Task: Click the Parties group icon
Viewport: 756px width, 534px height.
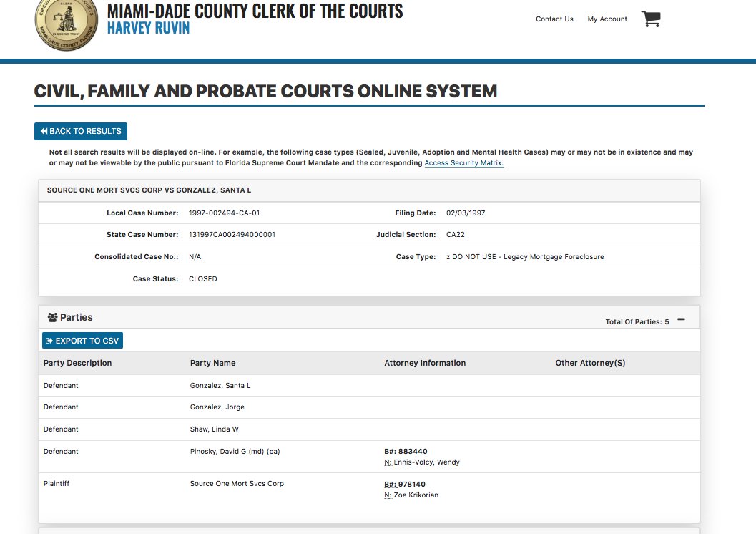Action: (52, 317)
